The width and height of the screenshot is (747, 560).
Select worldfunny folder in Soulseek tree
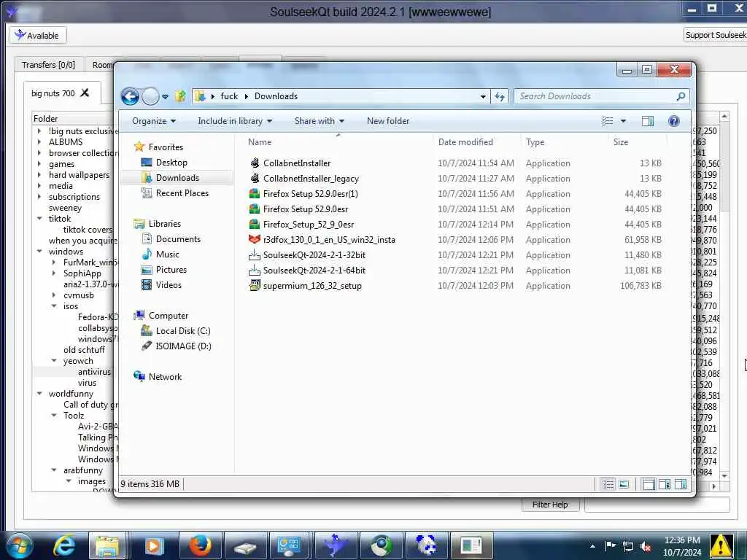(71, 394)
